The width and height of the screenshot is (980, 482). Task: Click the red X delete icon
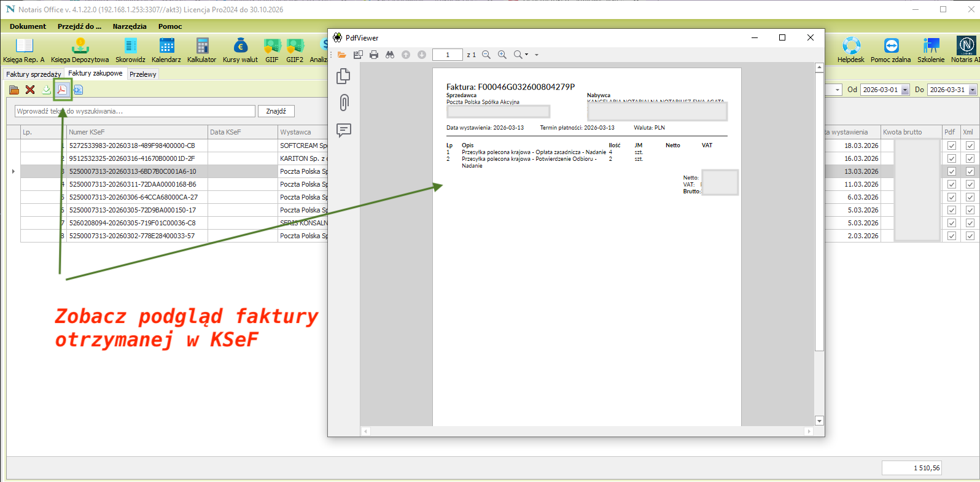point(30,90)
